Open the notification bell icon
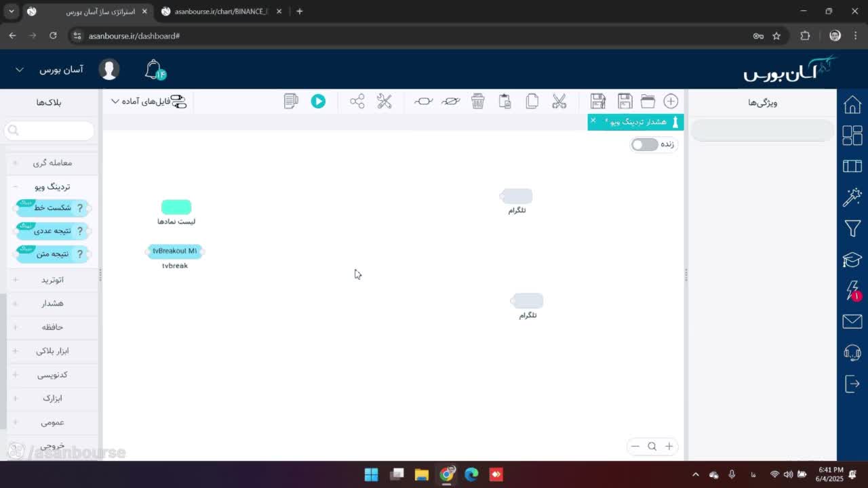This screenshot has width=868, height=488. click(x=154, y=69)
